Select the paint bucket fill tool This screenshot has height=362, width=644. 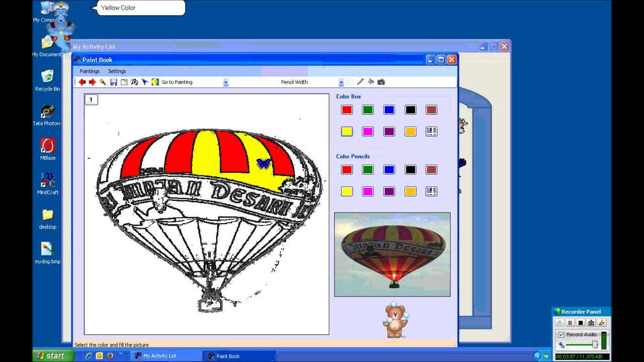pos(371,81)
